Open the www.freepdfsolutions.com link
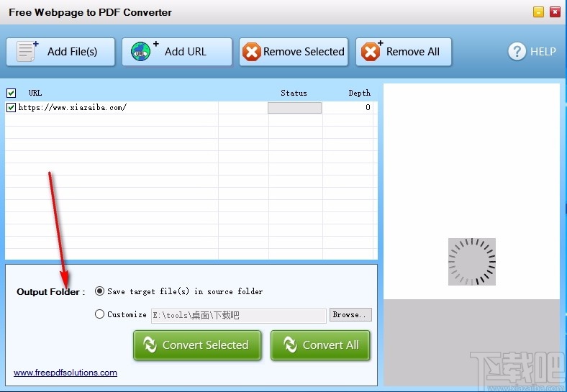This screenshot has width=567, height=392. tap(65, 373)
